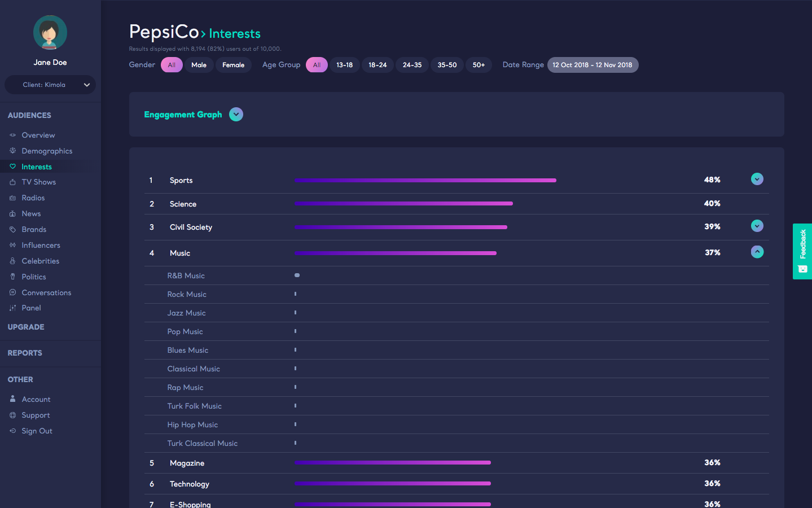Screen dimensions: 812x508
Task: Click the Rap Music sub-interest
Action: [x=185, y=387]
